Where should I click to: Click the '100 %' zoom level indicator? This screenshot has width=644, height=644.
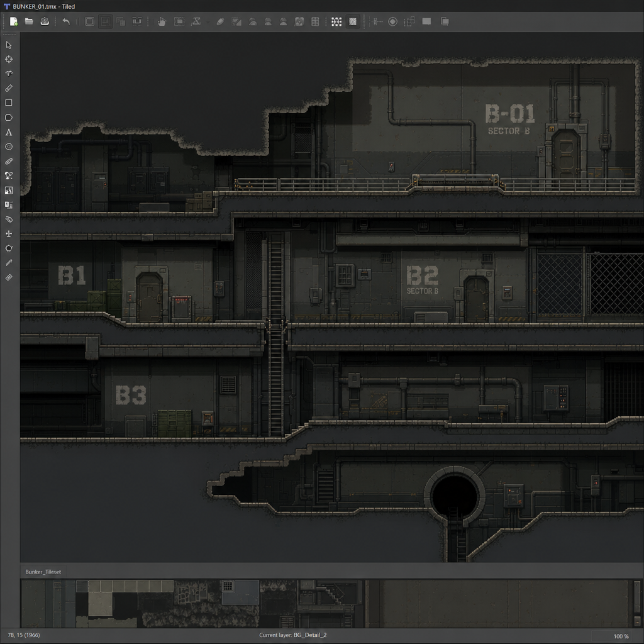621,636
